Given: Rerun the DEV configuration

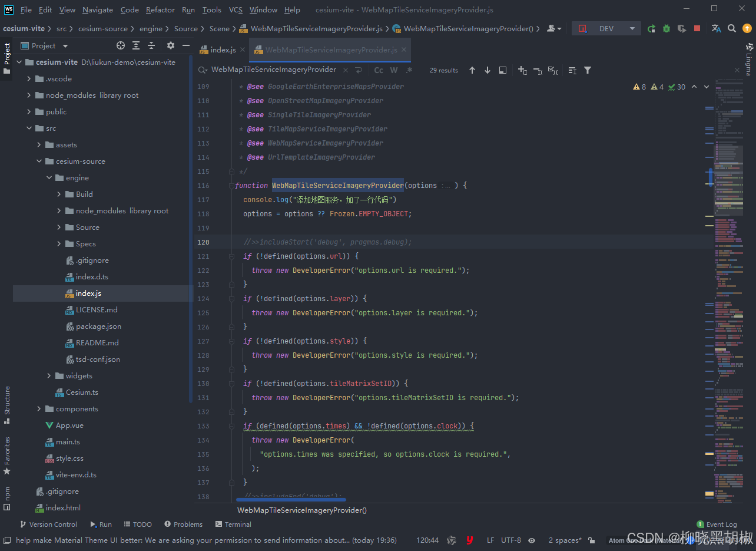Looking at the screenshot, I should click(x=651, y=28).
